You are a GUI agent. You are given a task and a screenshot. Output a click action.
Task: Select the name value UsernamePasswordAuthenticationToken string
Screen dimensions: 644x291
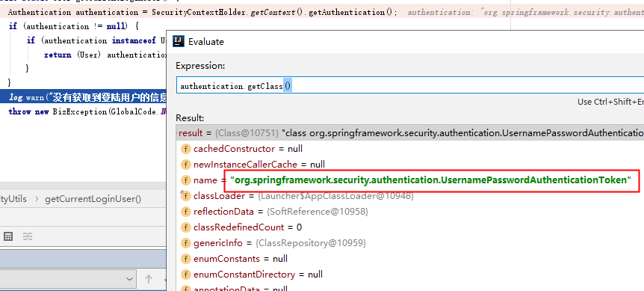point(430,180)
